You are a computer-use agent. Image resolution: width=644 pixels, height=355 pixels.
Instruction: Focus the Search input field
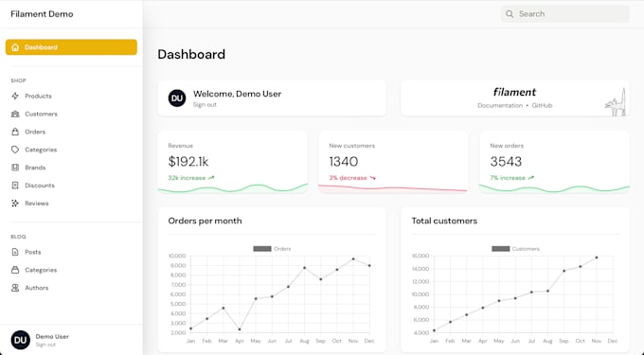click(565, 14)
